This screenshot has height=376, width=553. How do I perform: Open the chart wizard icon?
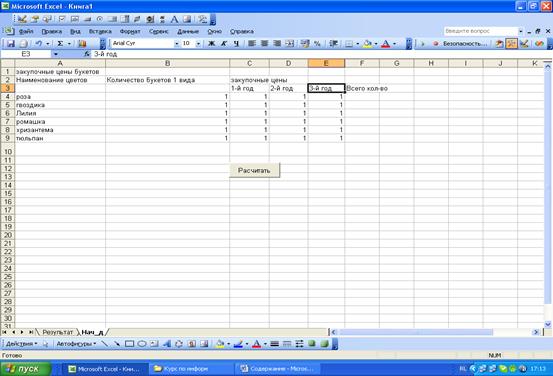tap(82, 44)
